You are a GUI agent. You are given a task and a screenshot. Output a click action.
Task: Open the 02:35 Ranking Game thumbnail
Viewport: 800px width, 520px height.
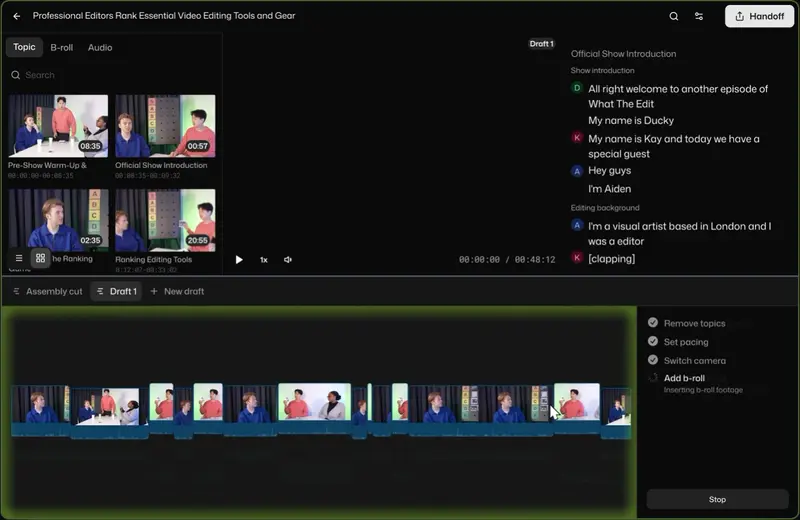click(58, 220)
